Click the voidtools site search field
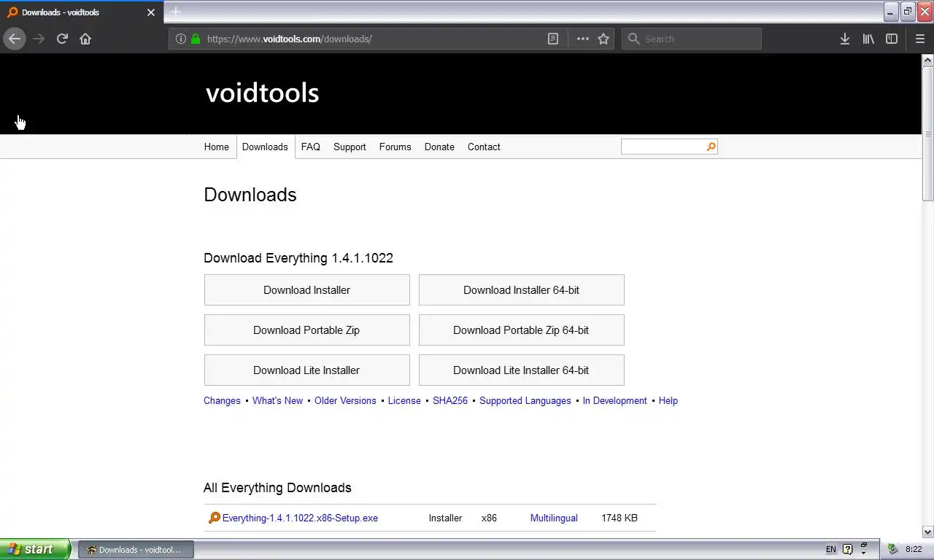 663,147
